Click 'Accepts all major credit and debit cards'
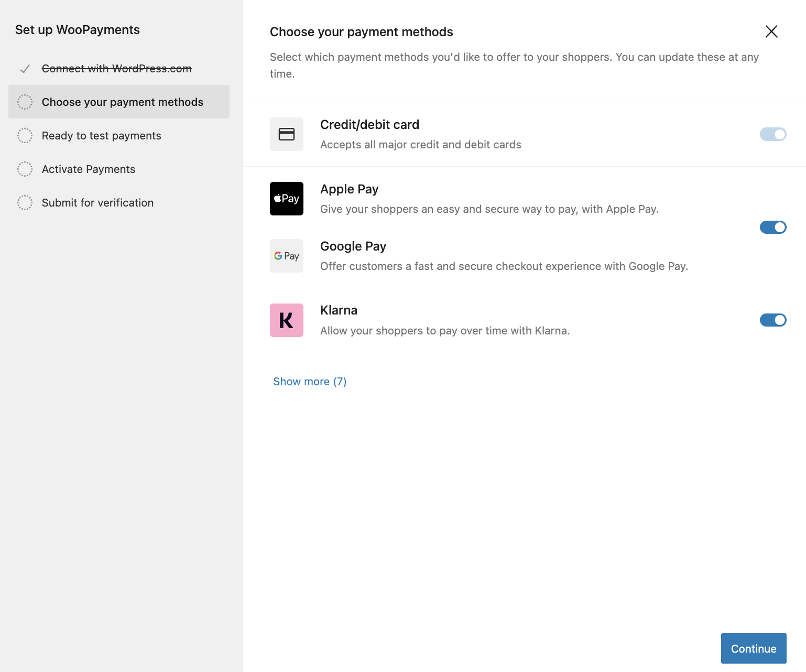Screen dimensions: 806x672 (421, 145)
